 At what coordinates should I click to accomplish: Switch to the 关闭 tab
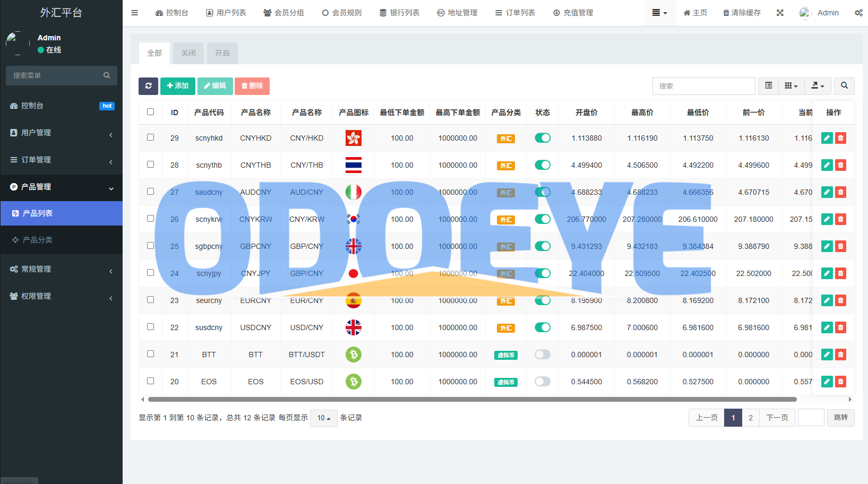click(x=188, y=53)
